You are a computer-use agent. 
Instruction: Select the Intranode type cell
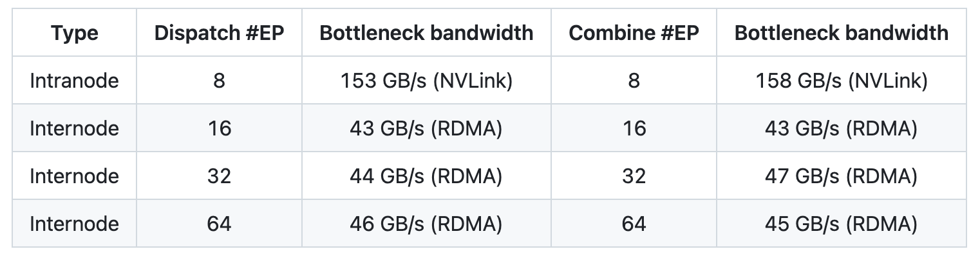[74, 81]
